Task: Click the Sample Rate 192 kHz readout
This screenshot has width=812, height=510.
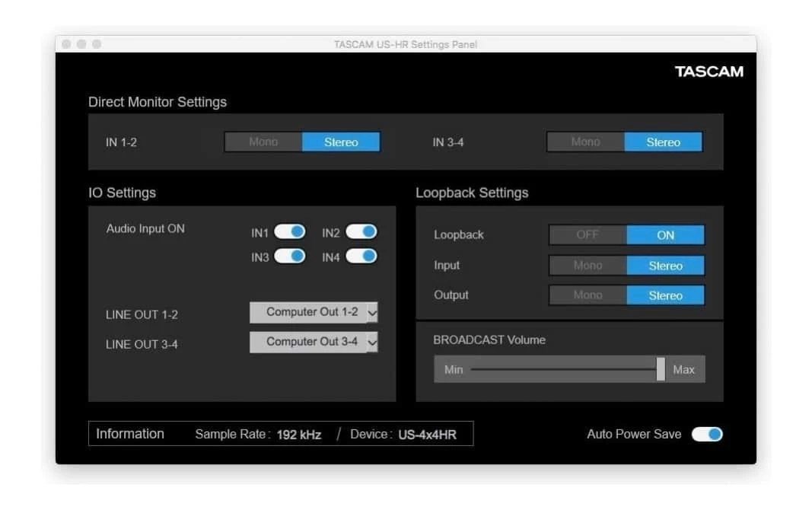Action: 299,435
